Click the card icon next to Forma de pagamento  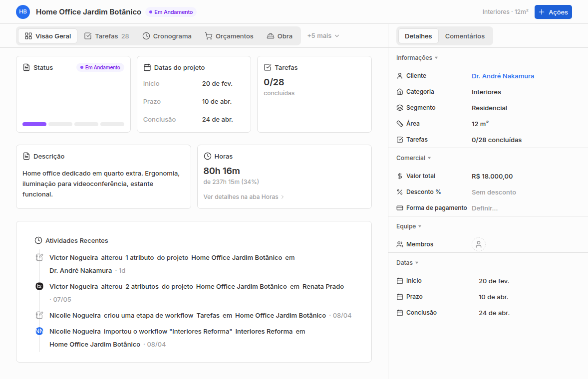point(400,208)
